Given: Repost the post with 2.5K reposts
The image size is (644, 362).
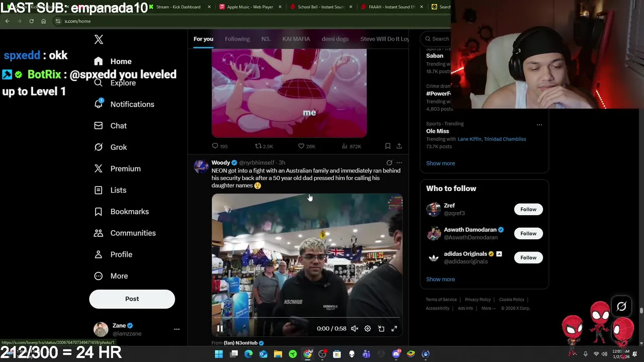Looking at the screenshot, I should (x=264, y=146).
